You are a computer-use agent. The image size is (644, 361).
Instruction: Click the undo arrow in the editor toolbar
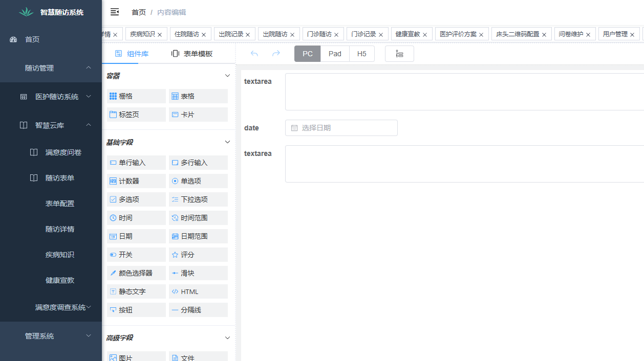coord(254,53)
